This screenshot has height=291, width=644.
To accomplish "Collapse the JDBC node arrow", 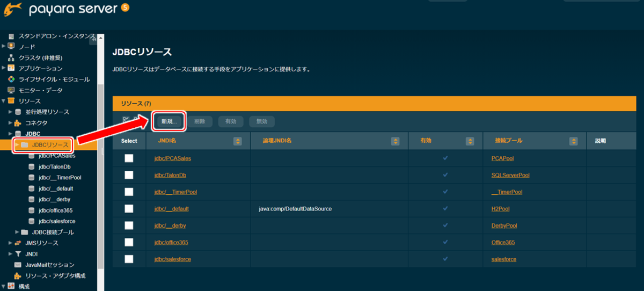I will (10, 133).
